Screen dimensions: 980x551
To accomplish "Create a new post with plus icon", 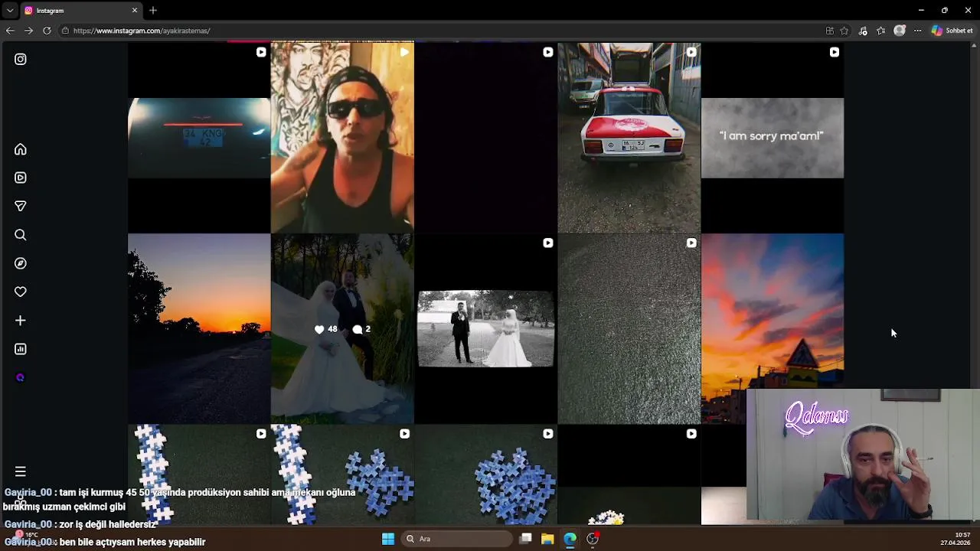I will tap(21, 321).
